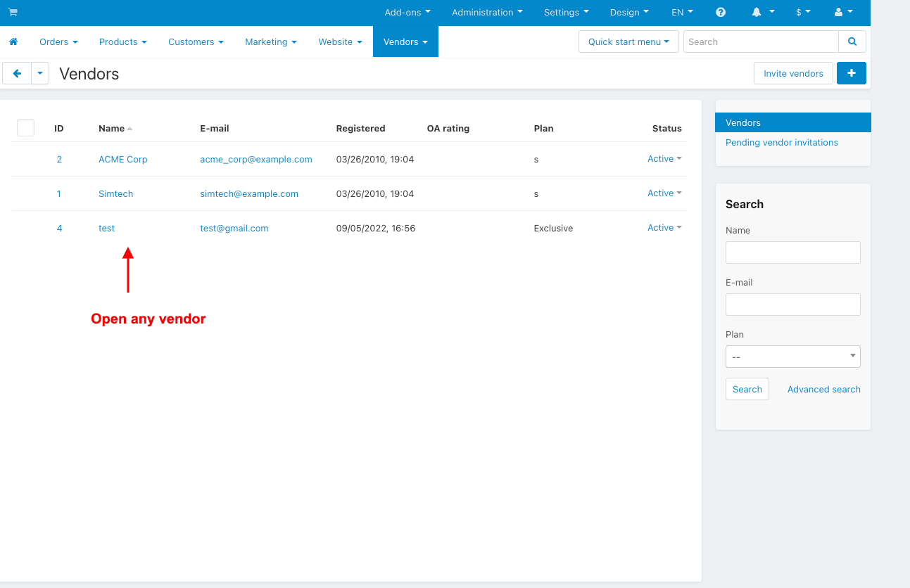The width and height of the screenshot is (910, 588).
Task: Click the Name search input field
Action: [792, 253]
